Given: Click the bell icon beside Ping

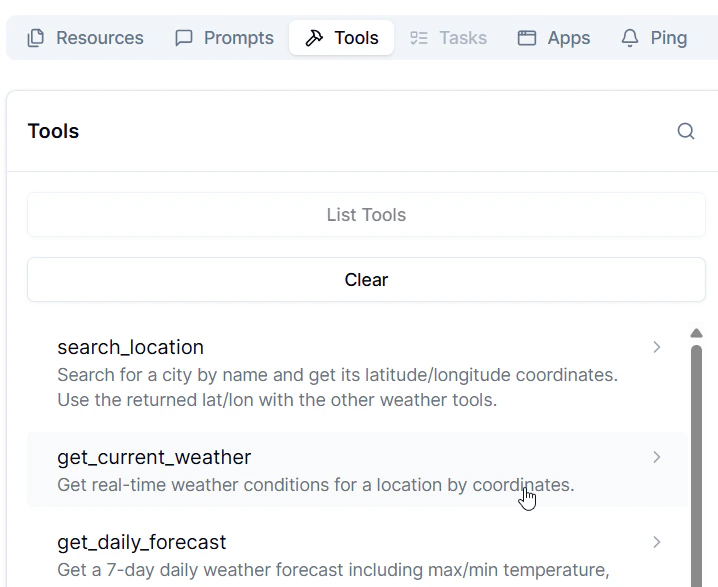Looking at the screenshot, I should click(630, 38).
